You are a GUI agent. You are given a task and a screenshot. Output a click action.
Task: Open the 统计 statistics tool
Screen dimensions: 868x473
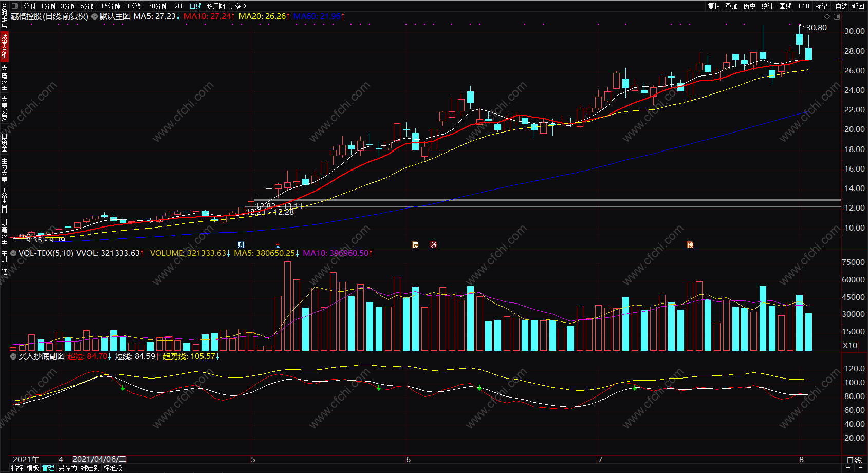(768, 6)
